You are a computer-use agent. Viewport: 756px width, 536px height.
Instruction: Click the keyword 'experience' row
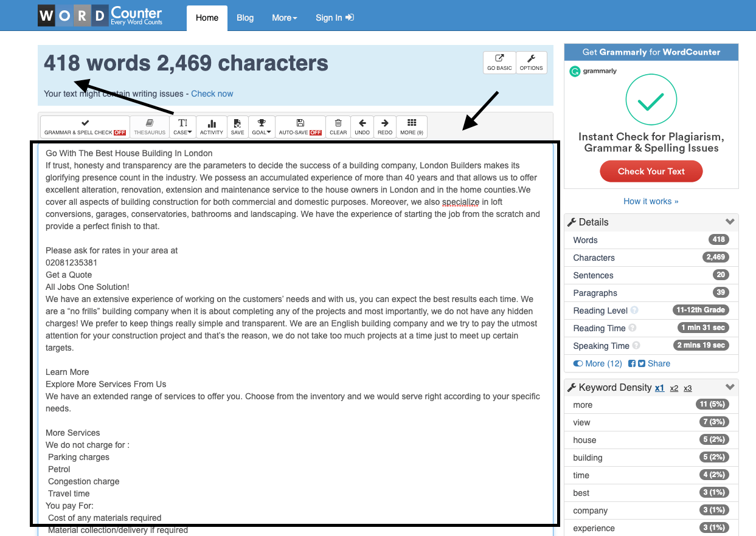pos(651,528)
